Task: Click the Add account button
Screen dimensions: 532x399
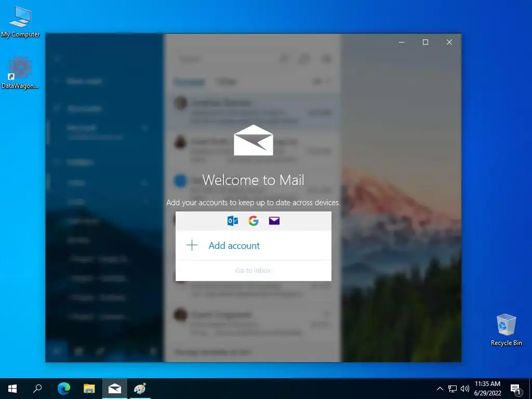Action: click(x=253, y=245)
